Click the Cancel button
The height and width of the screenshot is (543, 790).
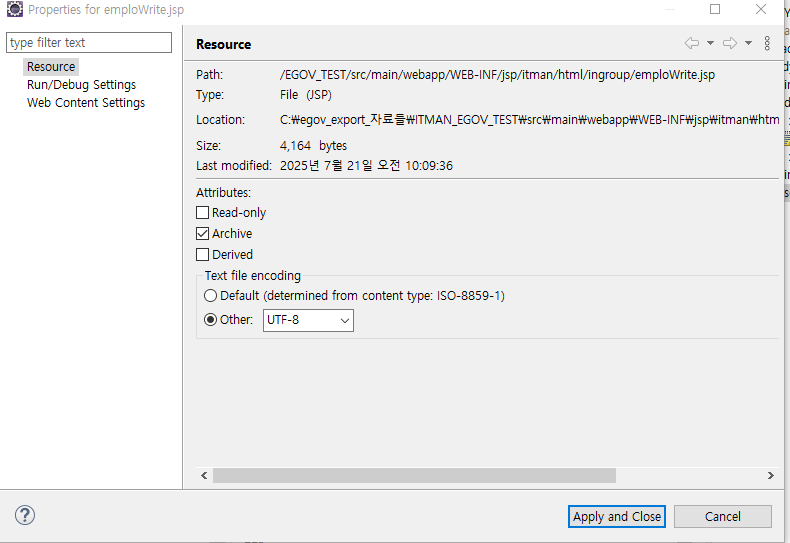tap(722, 516)
